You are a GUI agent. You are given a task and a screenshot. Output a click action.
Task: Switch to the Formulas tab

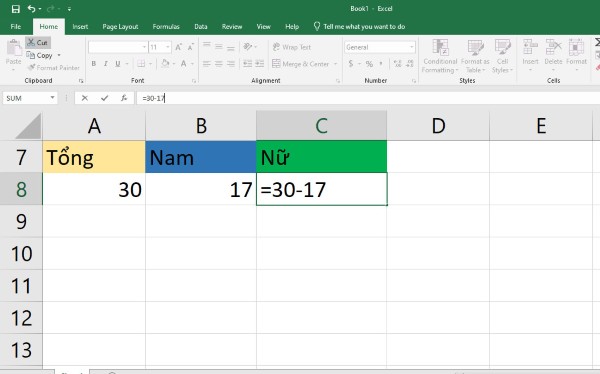pyautogui.click(x=166, y=26)
